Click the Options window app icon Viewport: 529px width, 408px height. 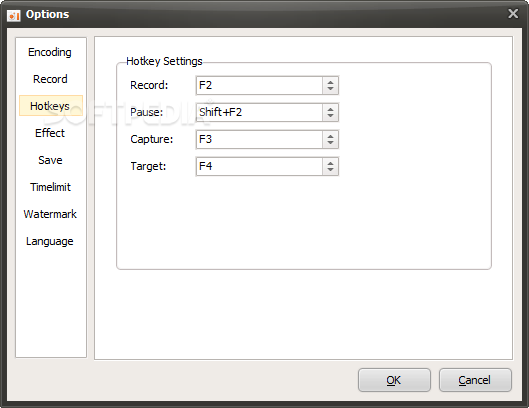pos(14,15)
